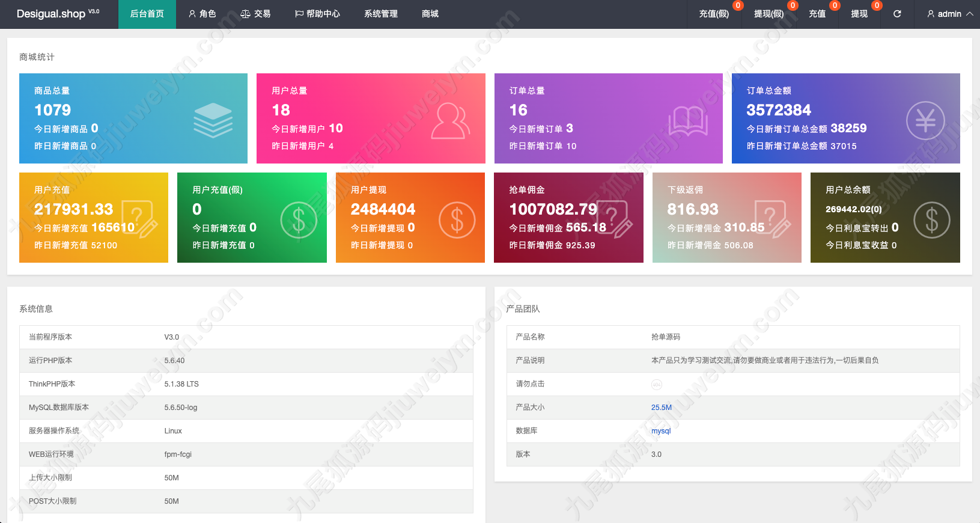
Task: Click the dollar icon on 用户充值(假) card
Action: tap(299, 220)
